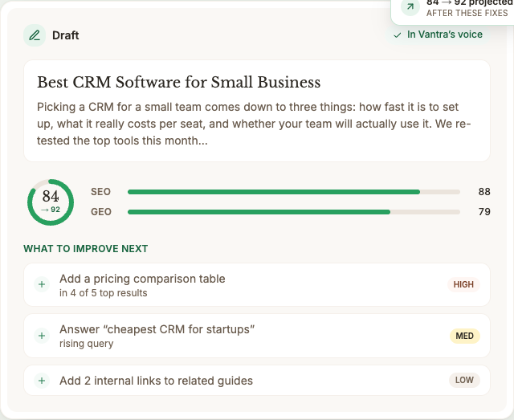514x420 pixels.
Task: Click the AFTER THESE FIXES caption
Action: (x=467, y=13)
